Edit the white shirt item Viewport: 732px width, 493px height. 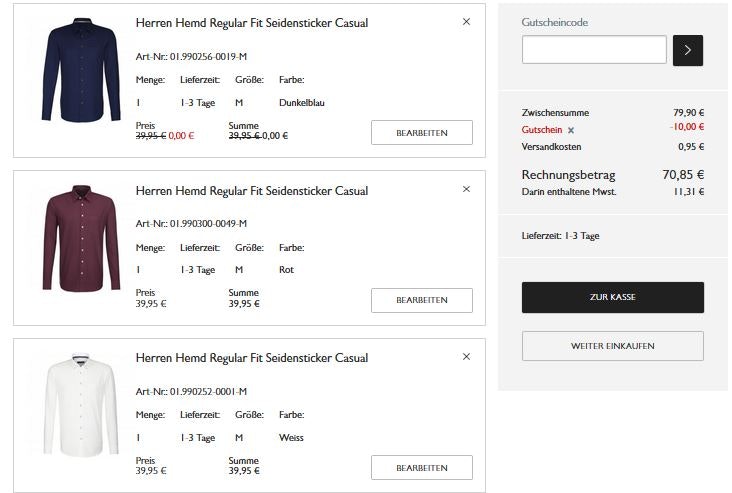421,468
